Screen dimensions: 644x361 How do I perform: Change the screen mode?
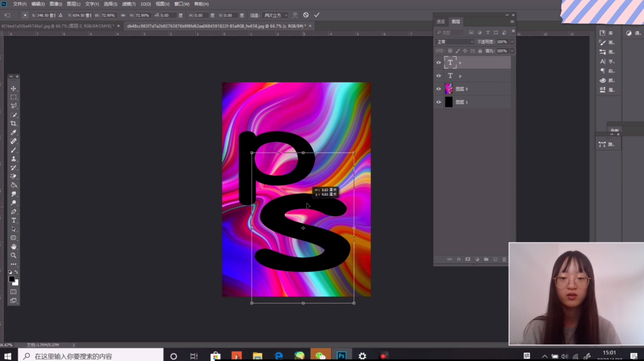(x=14, y=301)
